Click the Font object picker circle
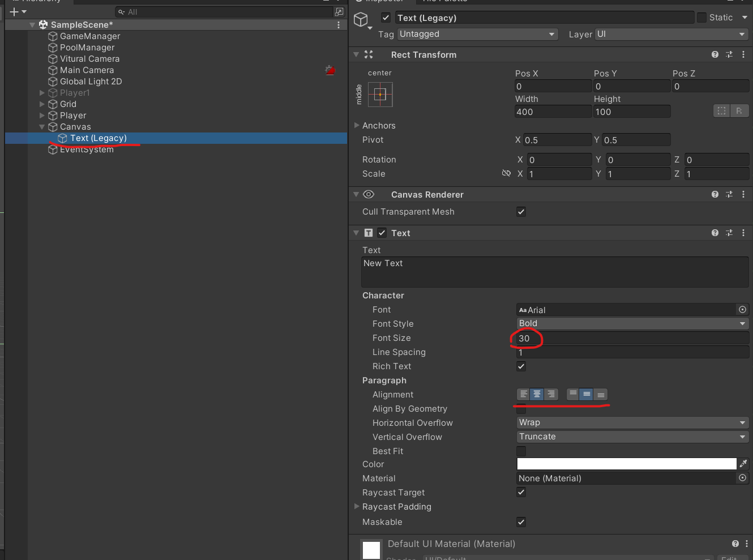Screen dimensions: 753x560 pos(742,310)
